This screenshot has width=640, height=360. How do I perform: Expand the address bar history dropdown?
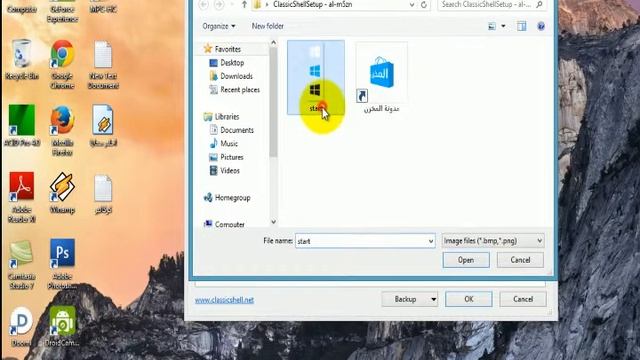412,5
